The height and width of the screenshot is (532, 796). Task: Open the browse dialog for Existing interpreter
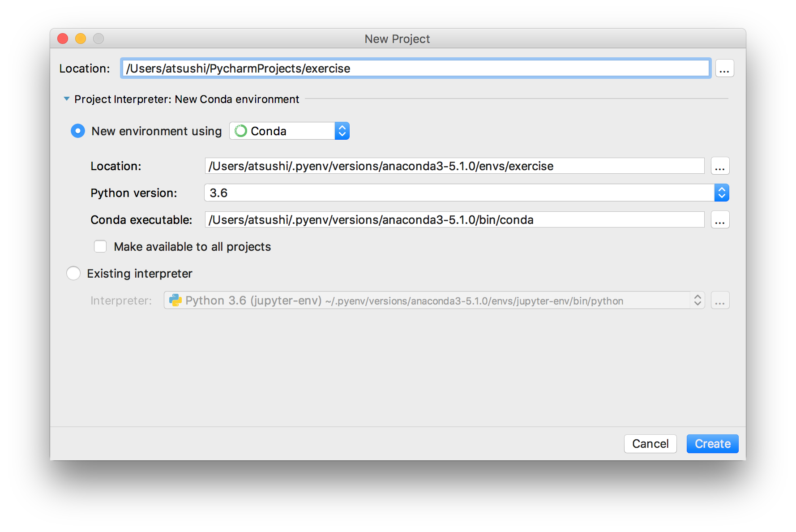(x=720, y=300)
